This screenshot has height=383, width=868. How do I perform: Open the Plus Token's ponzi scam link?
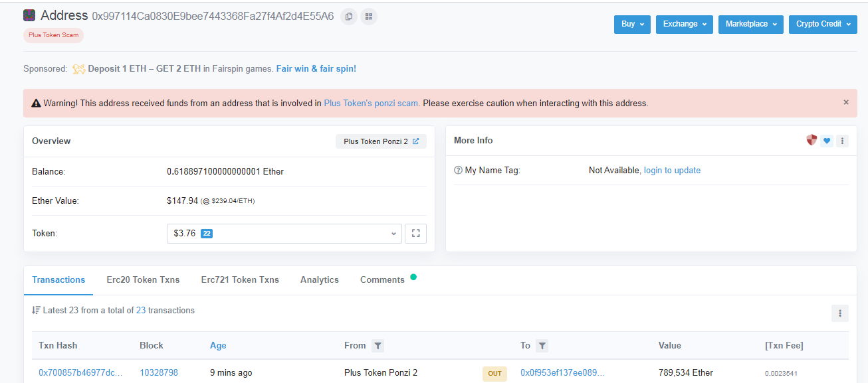click(371, 103)
